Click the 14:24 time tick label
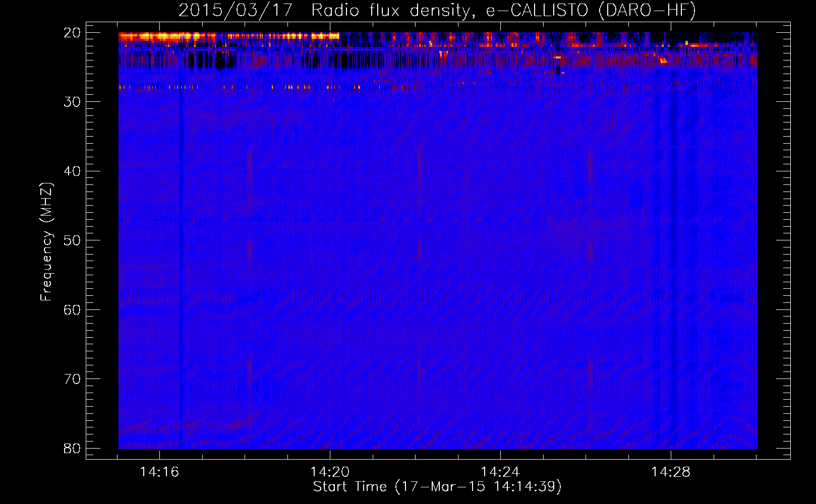Viewport: 816px width, 504px height. tap(500, 472)
